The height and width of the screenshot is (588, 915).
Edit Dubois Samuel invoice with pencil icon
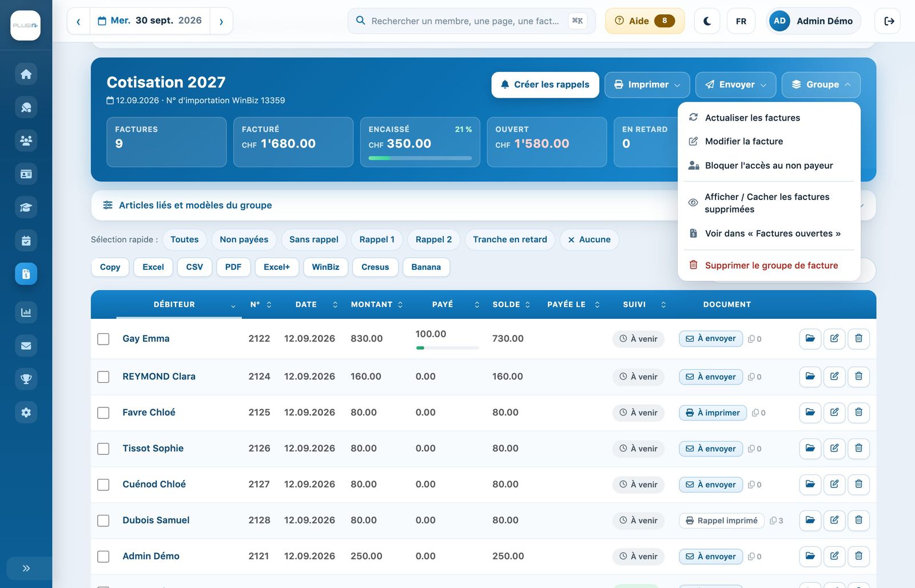[834, 520]
